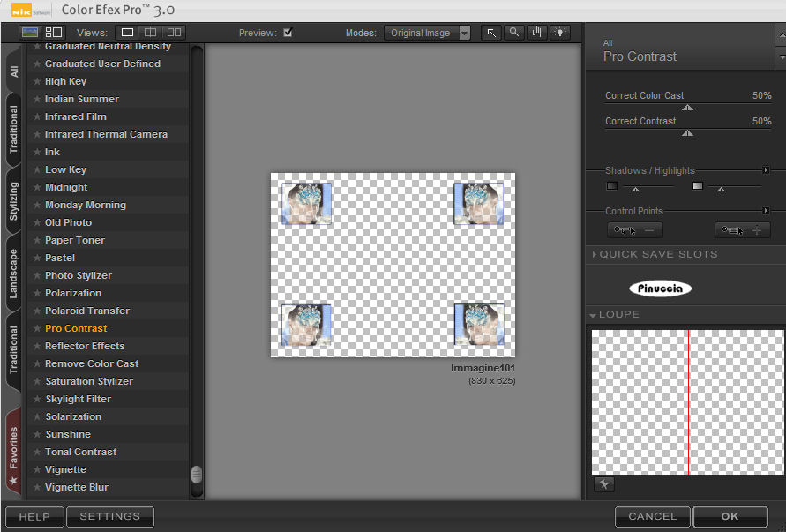Click inside the Loupe preview
The height and width of the screenshot is (532, 786).
(688, 402)
